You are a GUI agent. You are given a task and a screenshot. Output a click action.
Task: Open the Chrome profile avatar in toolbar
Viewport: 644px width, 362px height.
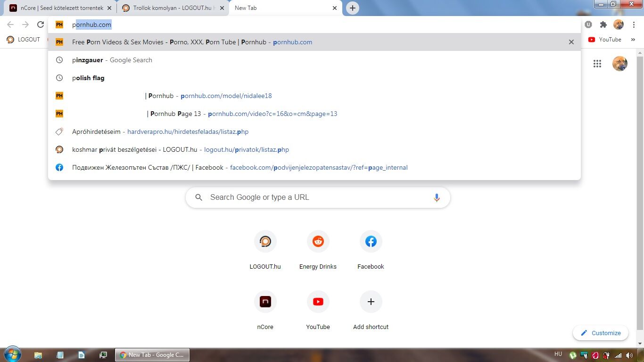[619, 25]
